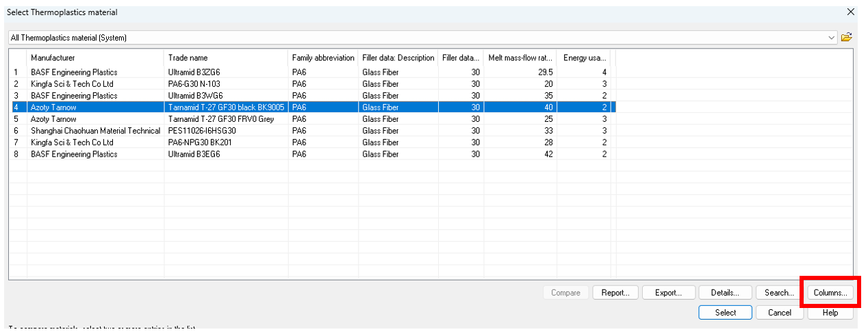Click the Export button
The width and height of the screenshot is (868, 334).
pos(668,293)
